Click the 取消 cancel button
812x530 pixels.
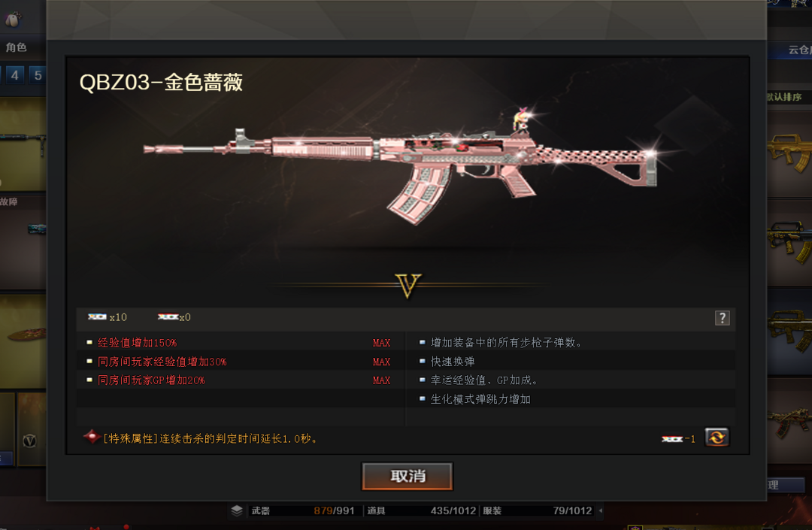point(408,476)
